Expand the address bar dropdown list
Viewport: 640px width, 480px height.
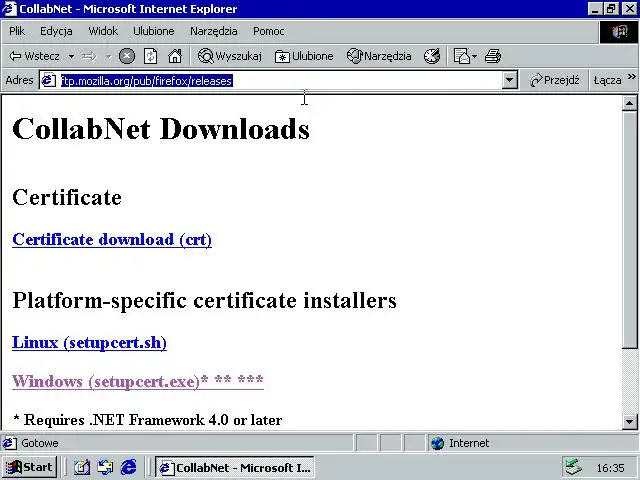pyautogui.click(x=509, y=80)
